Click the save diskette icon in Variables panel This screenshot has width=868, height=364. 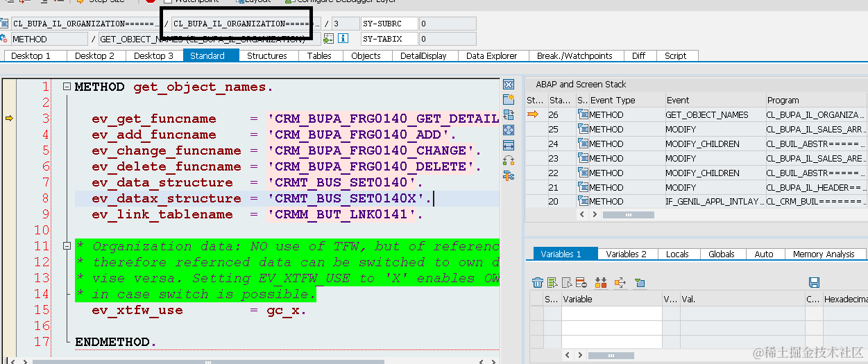(x=815, y=282)
